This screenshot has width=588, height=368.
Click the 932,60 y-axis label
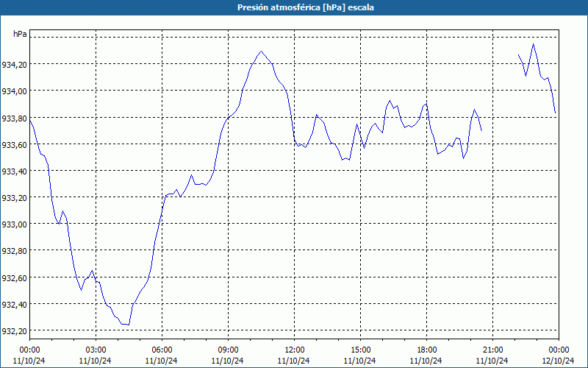14,278
